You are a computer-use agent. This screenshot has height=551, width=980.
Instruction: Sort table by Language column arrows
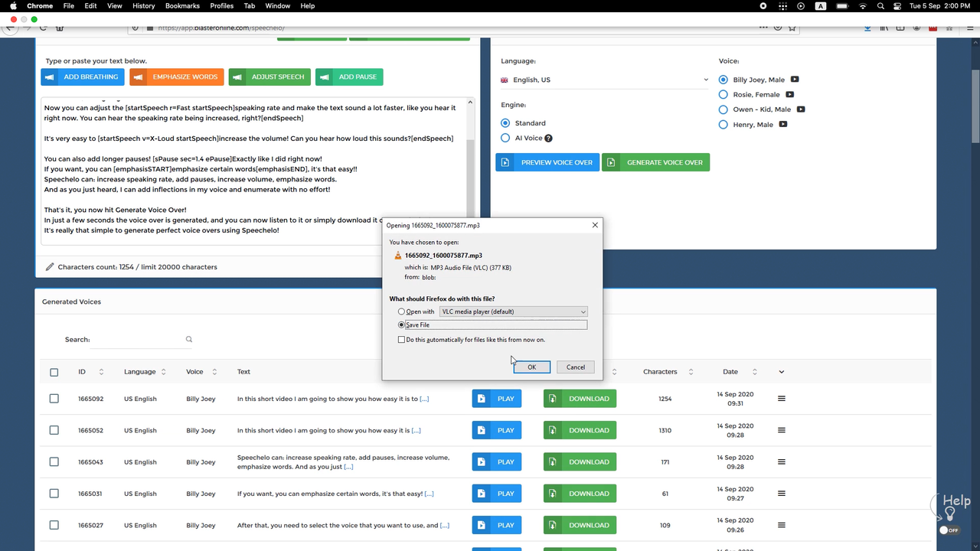[163, 372]
